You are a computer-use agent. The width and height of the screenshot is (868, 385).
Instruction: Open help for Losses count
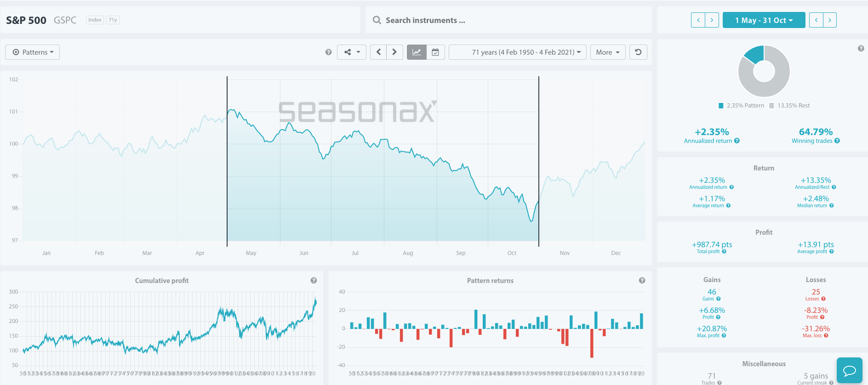823,299
